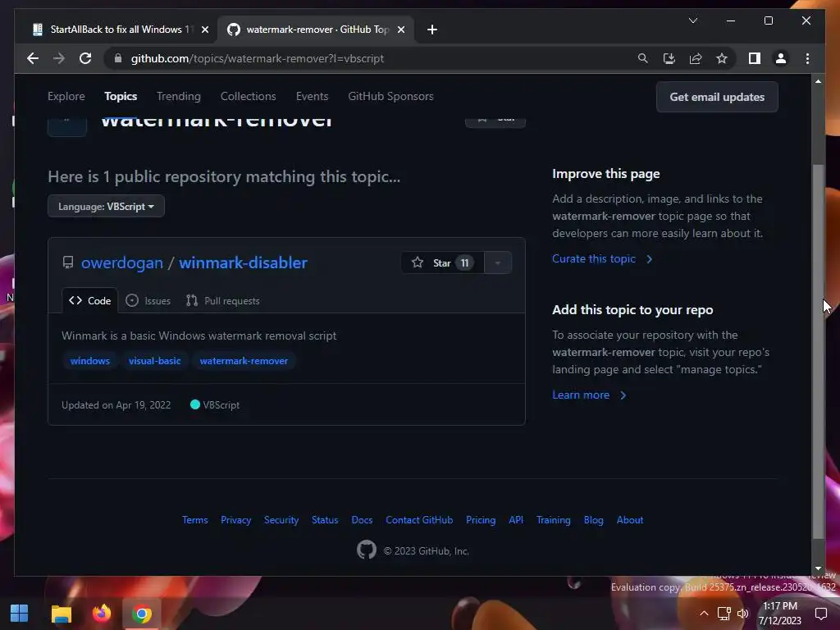Open the owerdogan user link

coord(122,262)
